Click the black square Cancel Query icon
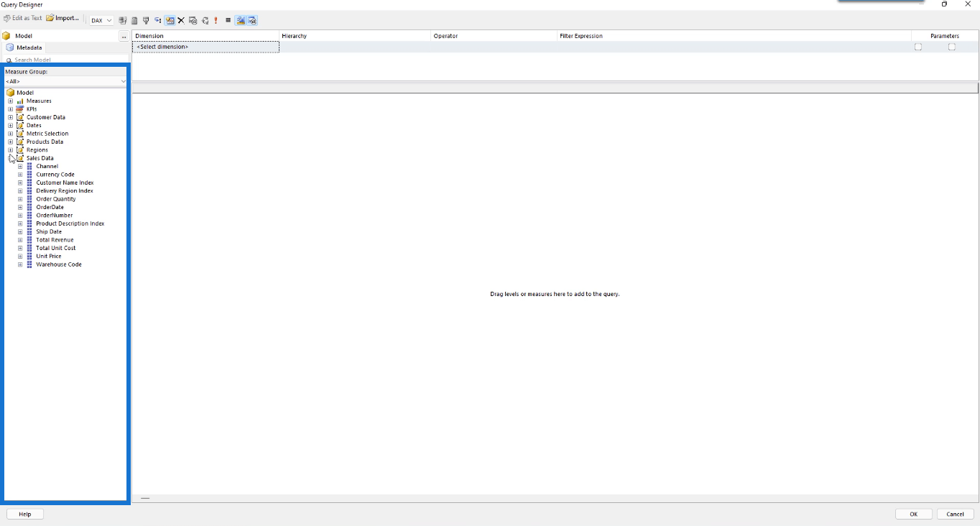 click(x=228, y=20)
